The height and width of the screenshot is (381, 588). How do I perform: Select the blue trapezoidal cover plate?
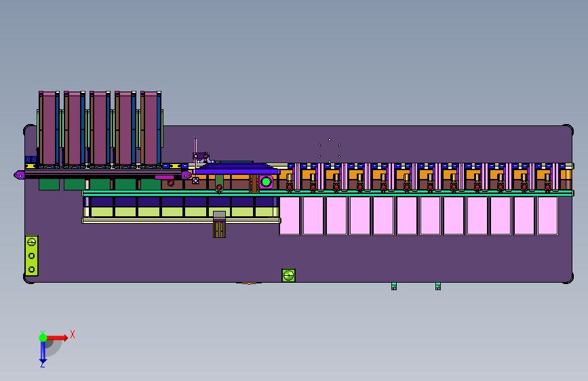tap(236, 169)
